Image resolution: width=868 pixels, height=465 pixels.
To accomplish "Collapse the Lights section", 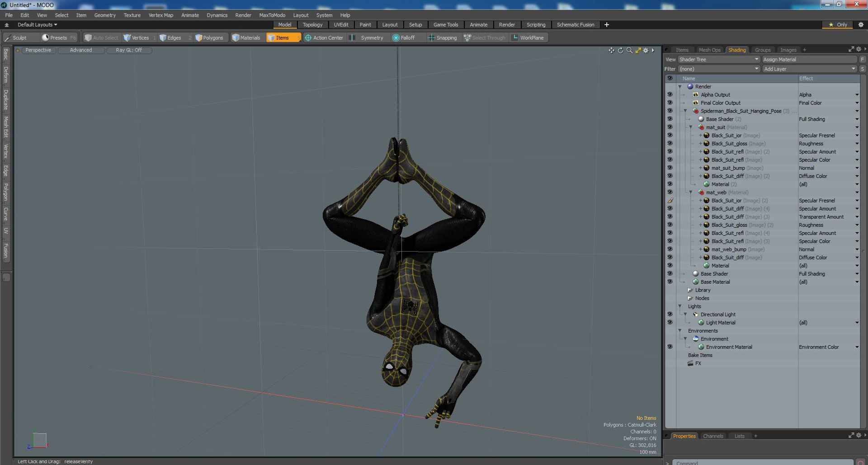I will tap(679, 306).
